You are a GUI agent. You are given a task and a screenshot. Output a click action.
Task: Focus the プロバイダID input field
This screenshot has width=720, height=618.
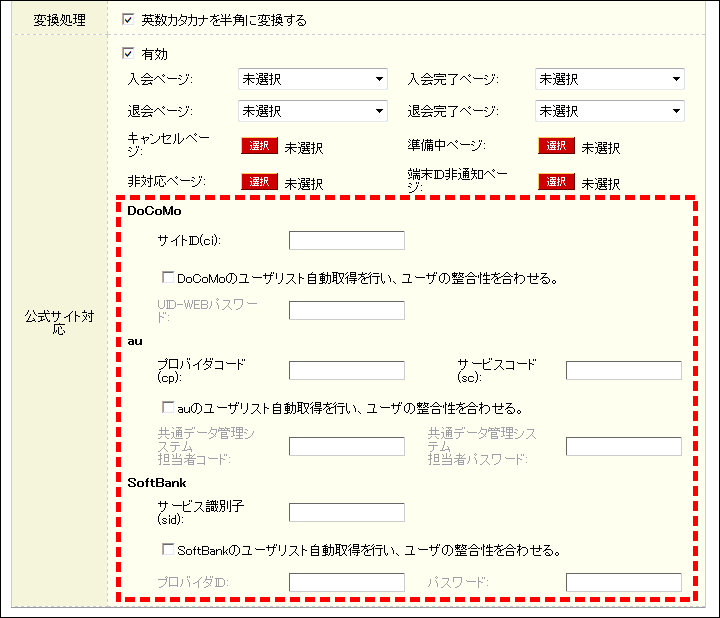[x=347, y=582]
